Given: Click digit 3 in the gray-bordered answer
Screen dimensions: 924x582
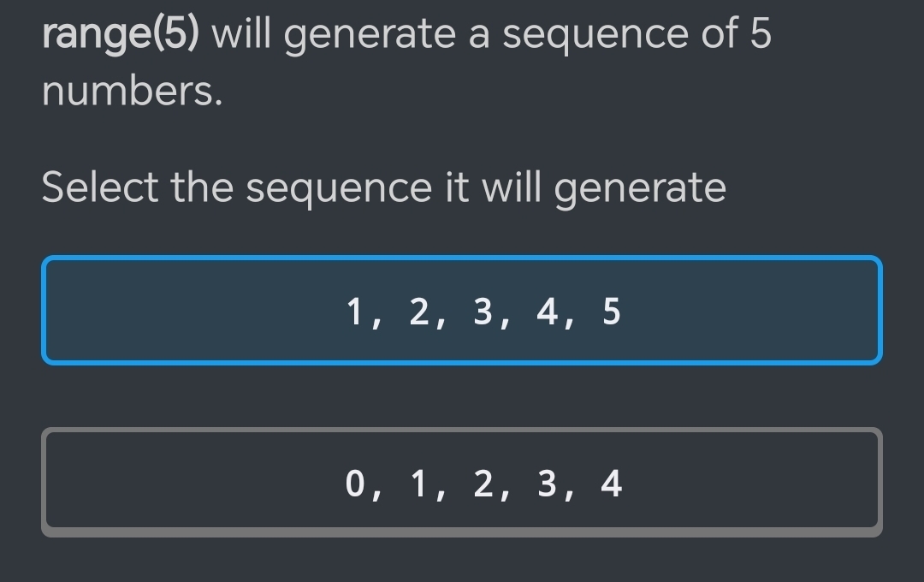Looking at the screenshot, I should click(548, 484).
